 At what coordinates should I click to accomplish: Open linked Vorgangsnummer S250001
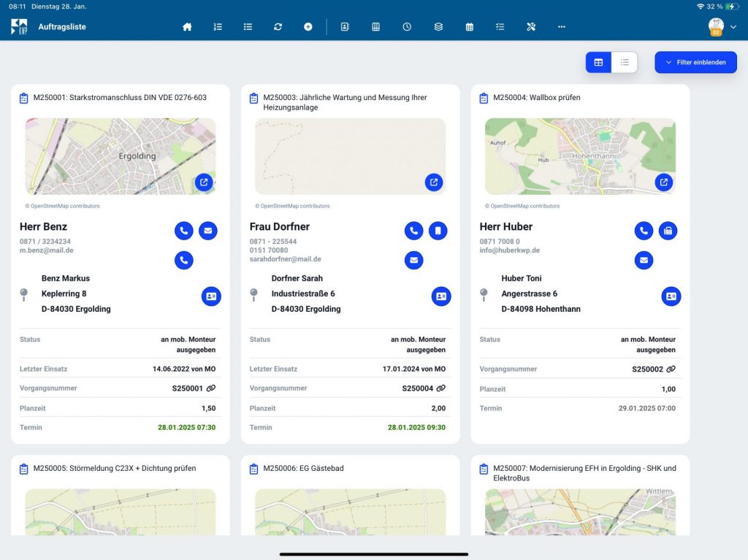tap(211, 388)
